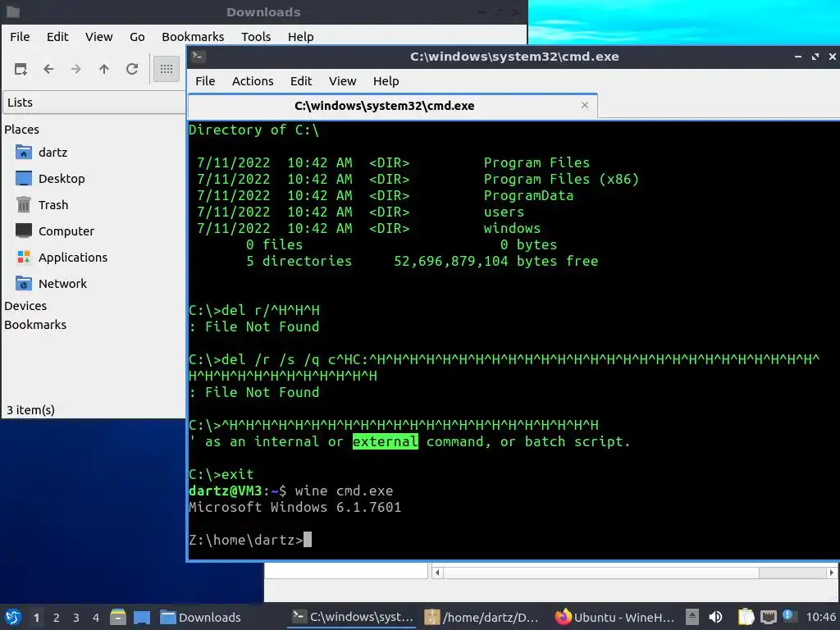Open the Edit menu in Downloads window
This screenshot has height=630, width=840.
click(x=57, y=37)
